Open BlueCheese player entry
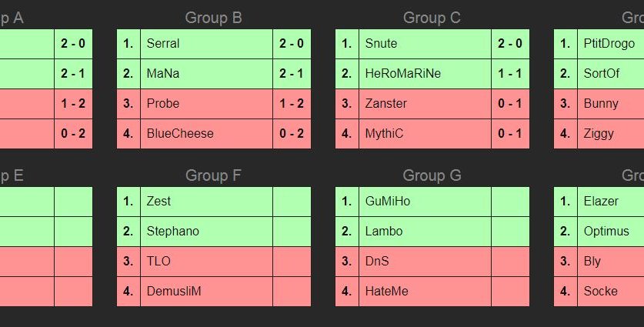 pos(180,134)
